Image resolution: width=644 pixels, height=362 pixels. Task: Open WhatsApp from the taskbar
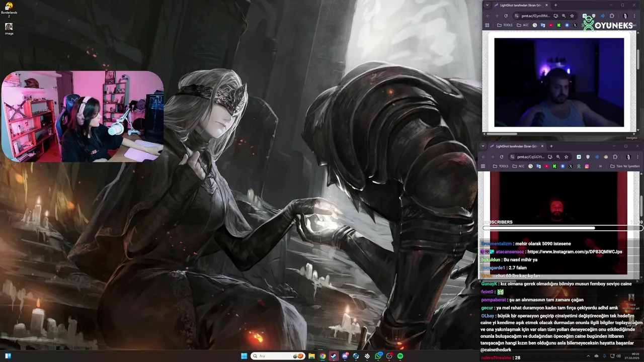[x=378, y=356]
